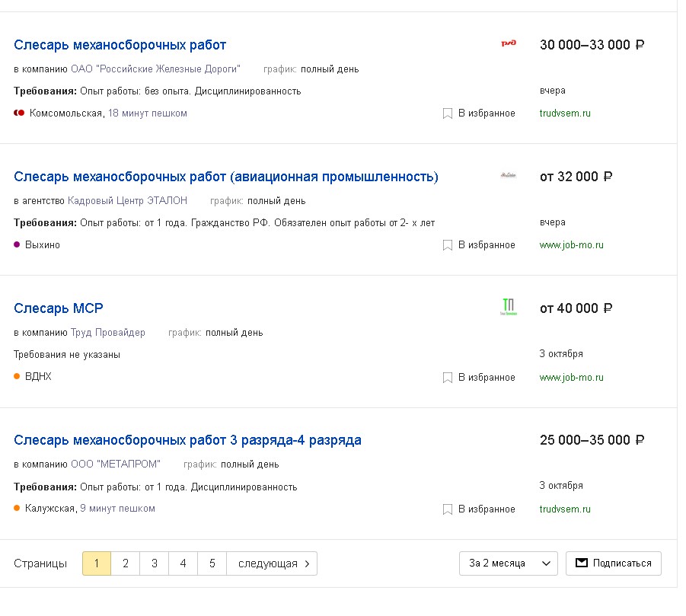Open Слесарь механосборочных работ РЖД listing

pos(120,45)
